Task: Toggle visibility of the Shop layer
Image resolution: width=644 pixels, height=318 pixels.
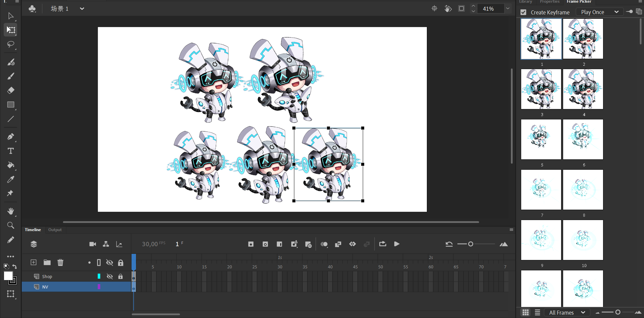Action: click(109, 276)
